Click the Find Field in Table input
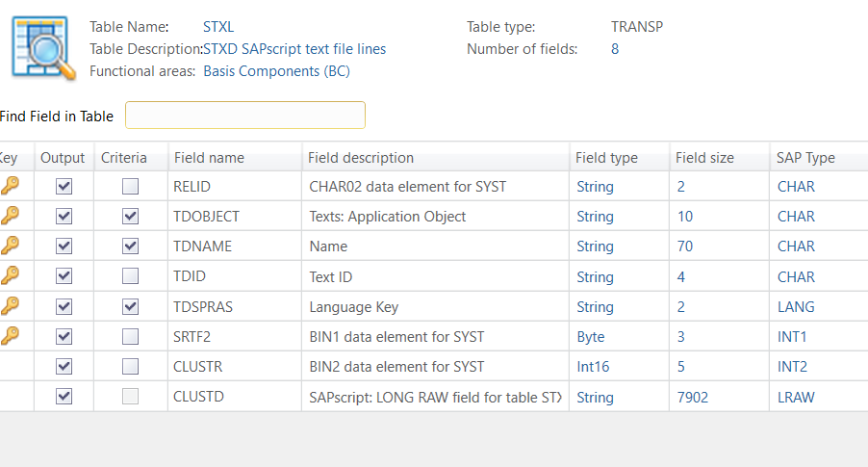This screenshot has width=868, height=467. pos(245,116)
